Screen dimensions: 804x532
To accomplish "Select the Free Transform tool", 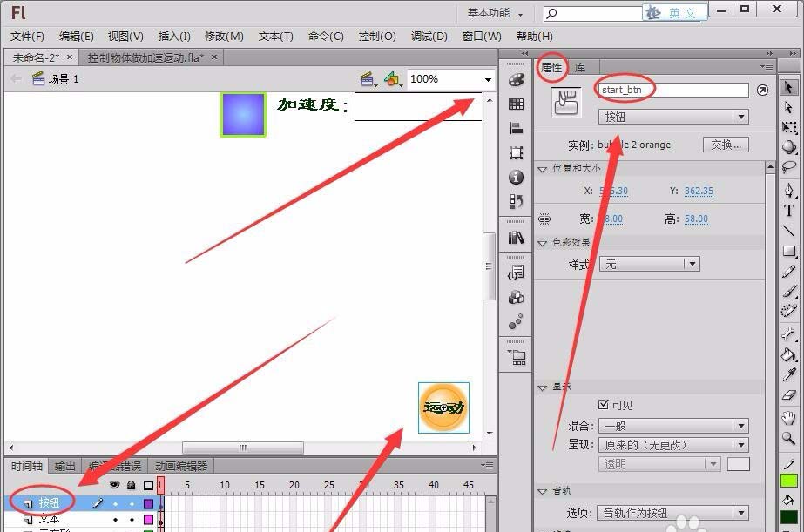I will [x=788, y=127].
